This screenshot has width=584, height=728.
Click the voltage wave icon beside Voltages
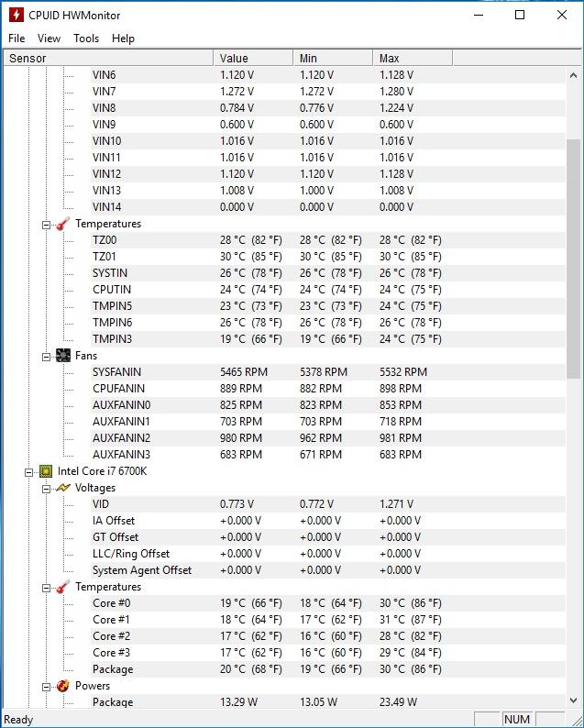[x=62, y=488]
